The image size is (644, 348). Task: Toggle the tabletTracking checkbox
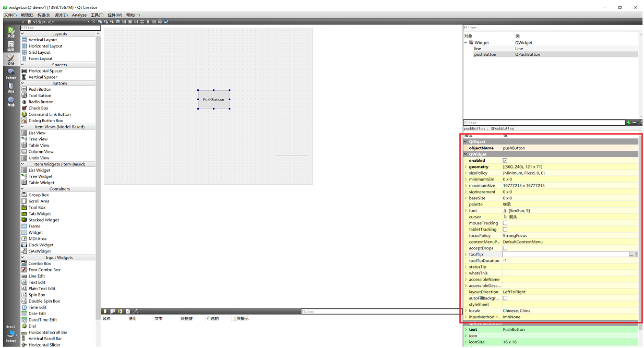pyautogui.click(x=505, y=229)
